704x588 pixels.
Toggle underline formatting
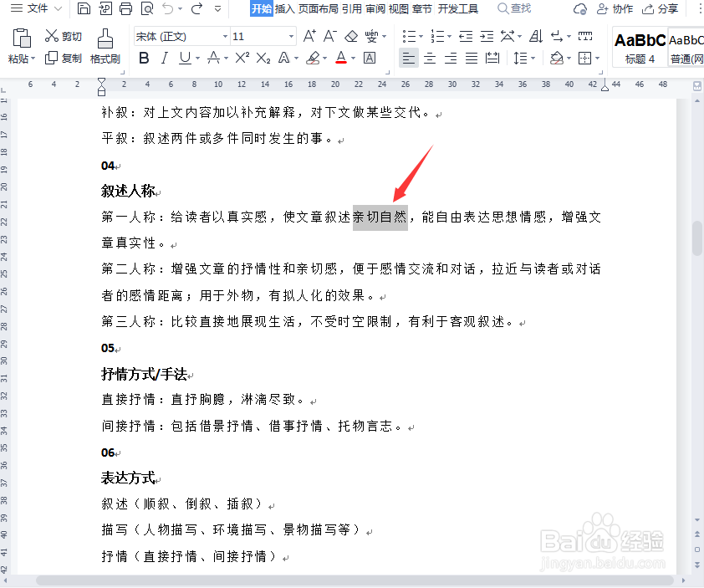[x=183, y=59]
